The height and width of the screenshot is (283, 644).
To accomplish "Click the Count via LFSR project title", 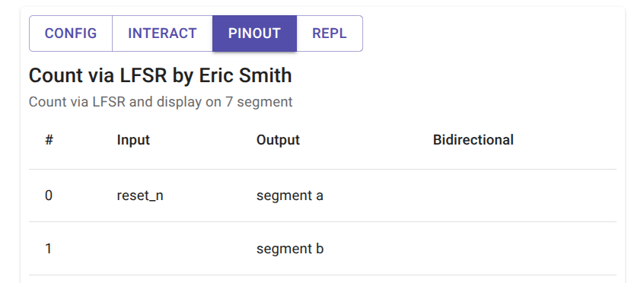I will coord(160,76).
